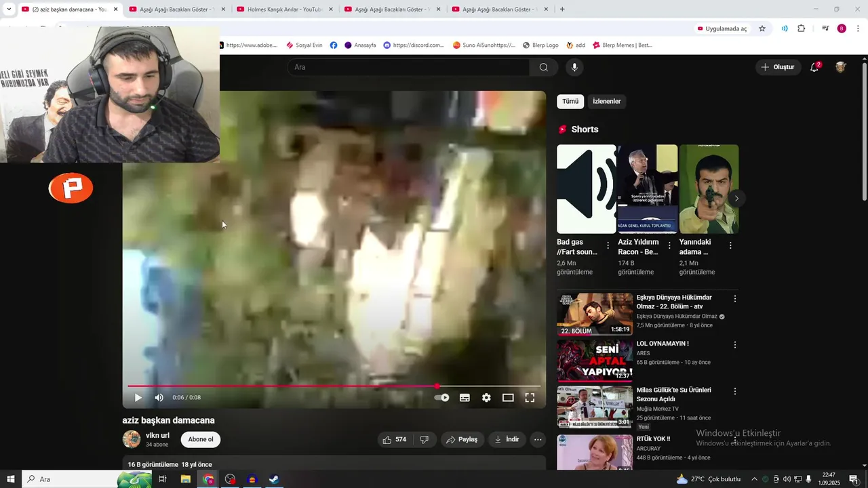Mute the video with the speaker icon

tap(159, 398)
